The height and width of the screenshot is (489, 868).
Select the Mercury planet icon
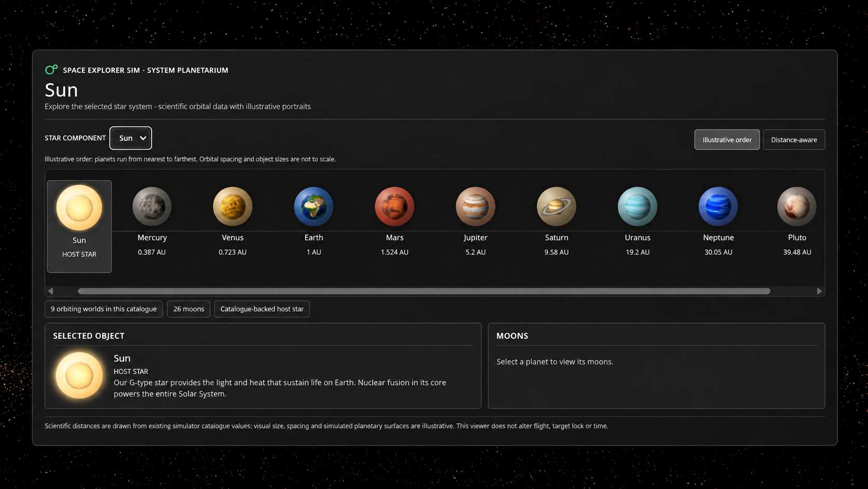tap(152, 206)
